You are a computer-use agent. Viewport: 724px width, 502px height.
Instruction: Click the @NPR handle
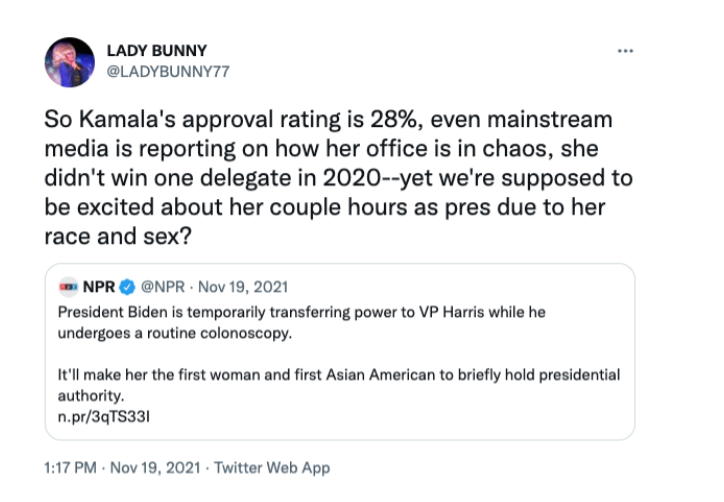[x=163, y=287]
